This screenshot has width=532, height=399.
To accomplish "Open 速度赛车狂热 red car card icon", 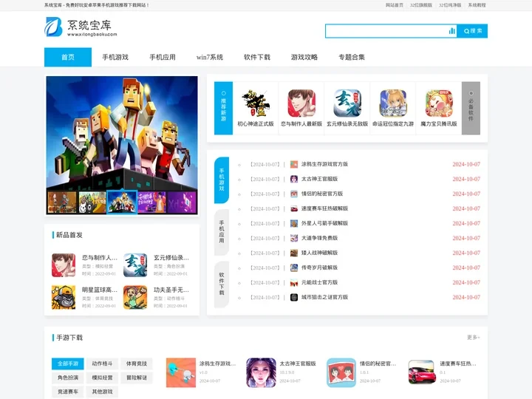I will (x=421, y=372).
